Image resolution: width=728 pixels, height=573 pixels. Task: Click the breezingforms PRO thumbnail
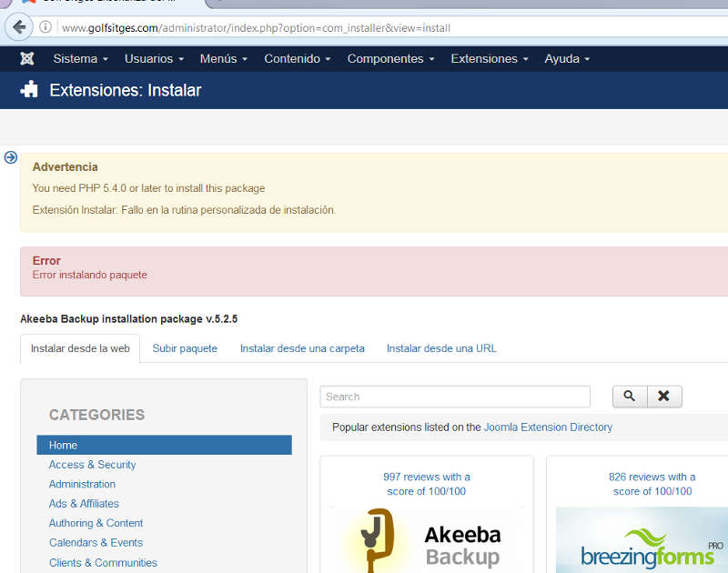tap(642, 540)
